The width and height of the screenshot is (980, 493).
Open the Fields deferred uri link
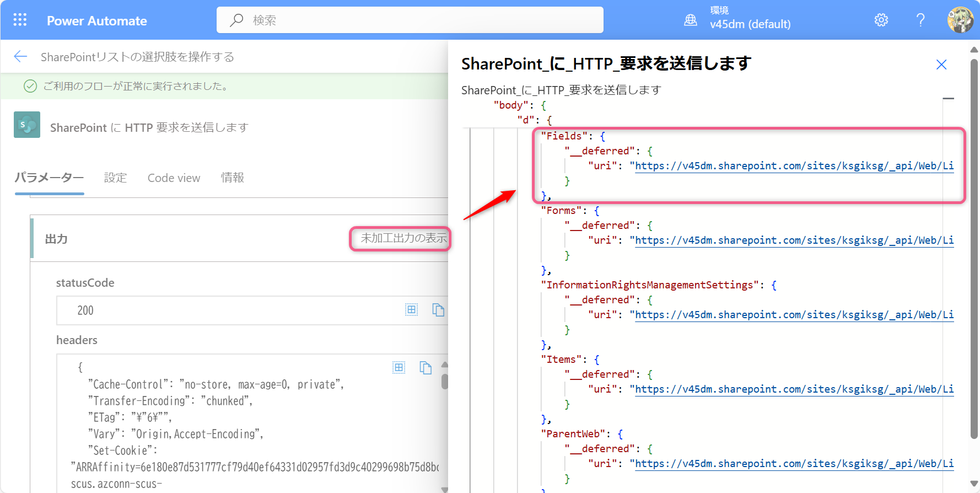point(794,166)
